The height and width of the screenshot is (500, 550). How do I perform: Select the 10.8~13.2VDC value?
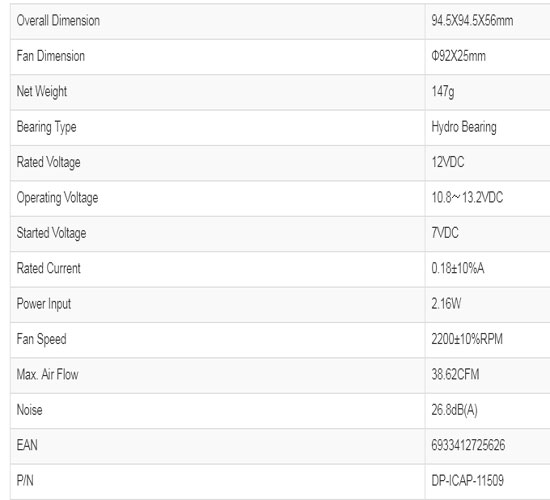click(467, 198)
